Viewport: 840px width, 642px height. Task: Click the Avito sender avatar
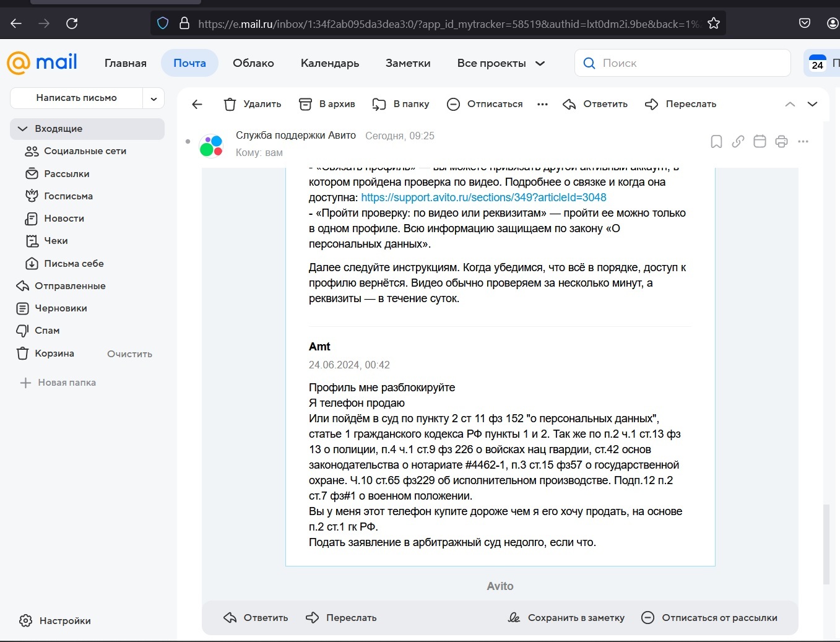(211, 146)
